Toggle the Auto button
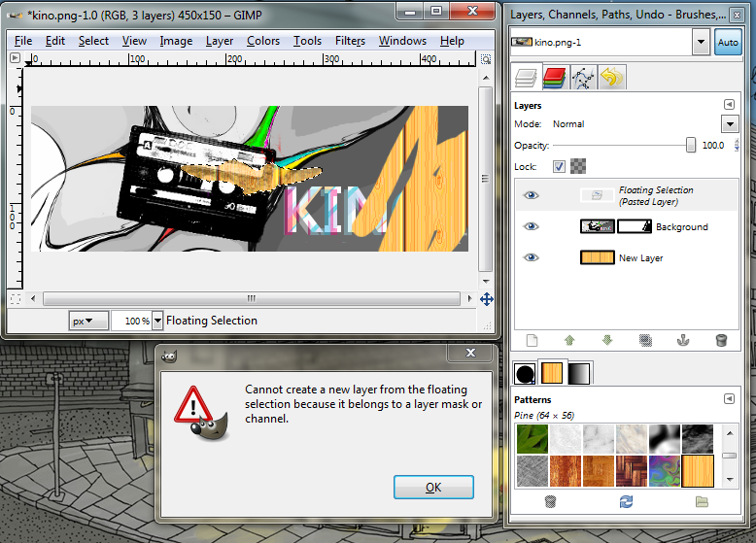Viewport: 756px width, 543px height. 728,43
